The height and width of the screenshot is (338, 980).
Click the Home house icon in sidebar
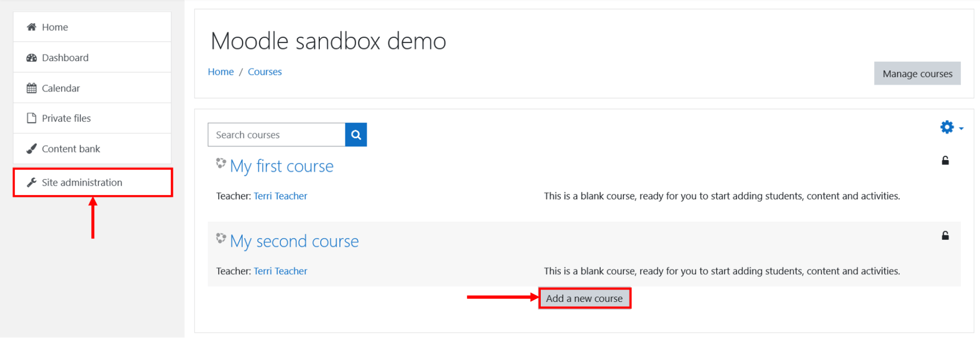(31, 27)
